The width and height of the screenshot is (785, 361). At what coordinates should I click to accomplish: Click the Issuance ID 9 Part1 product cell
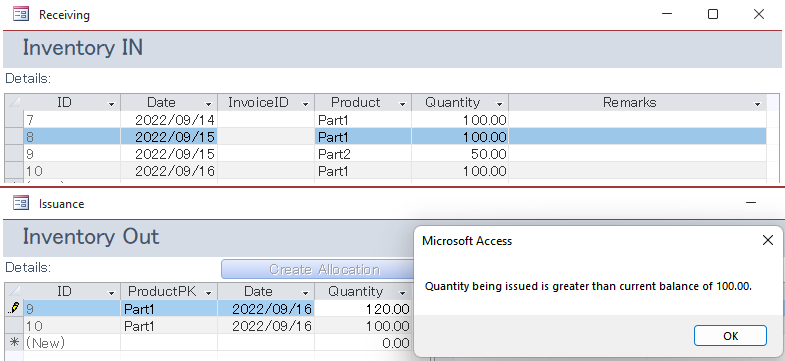[x=169, y=308]
